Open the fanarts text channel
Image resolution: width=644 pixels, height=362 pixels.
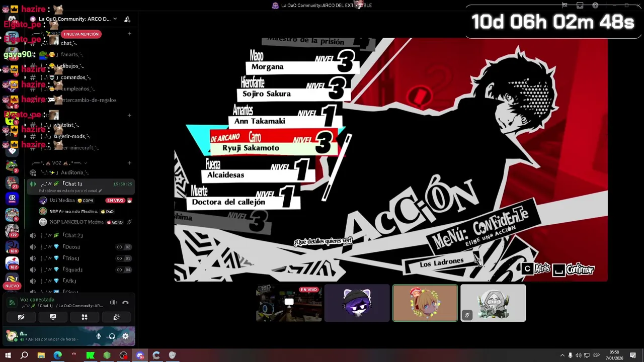click(x=71, y=54)
